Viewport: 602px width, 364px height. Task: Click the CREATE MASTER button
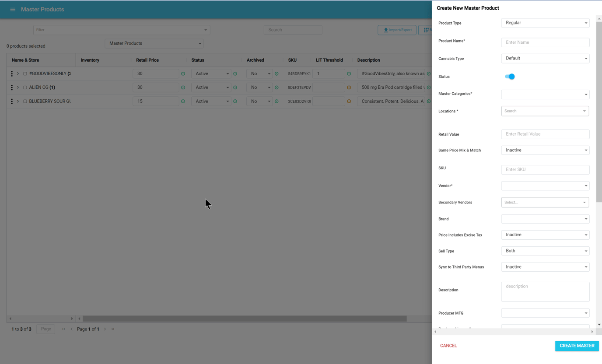[577, 346]
